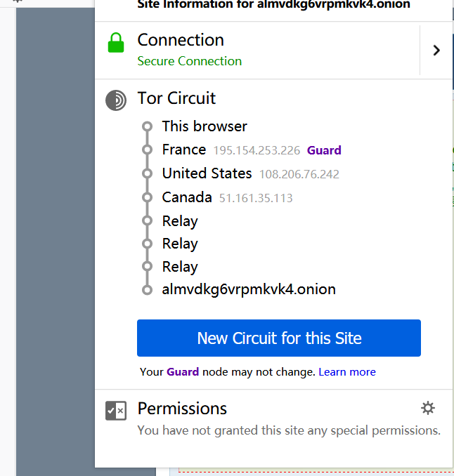Click the purple Guard label beside France
The height and width of the screenshot is (476, 454).
click(x=324, y=150)
